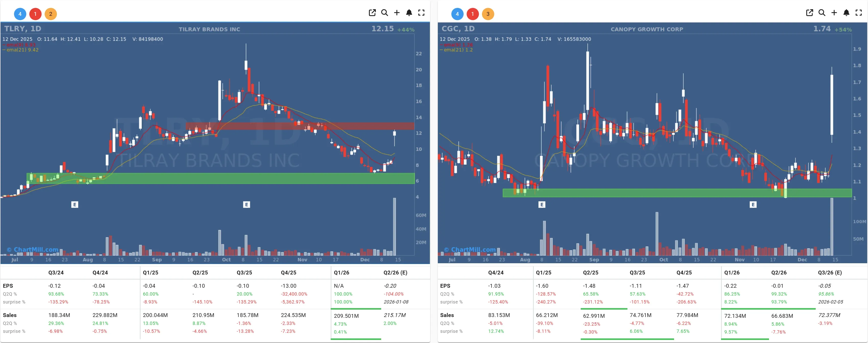868x343 pixels.
Task: Expand the CGC chart to fullscreen
Action: [859, 12]
